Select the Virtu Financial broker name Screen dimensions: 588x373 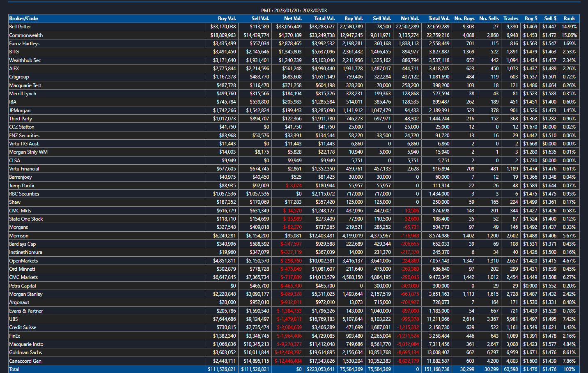pos(24,169)
